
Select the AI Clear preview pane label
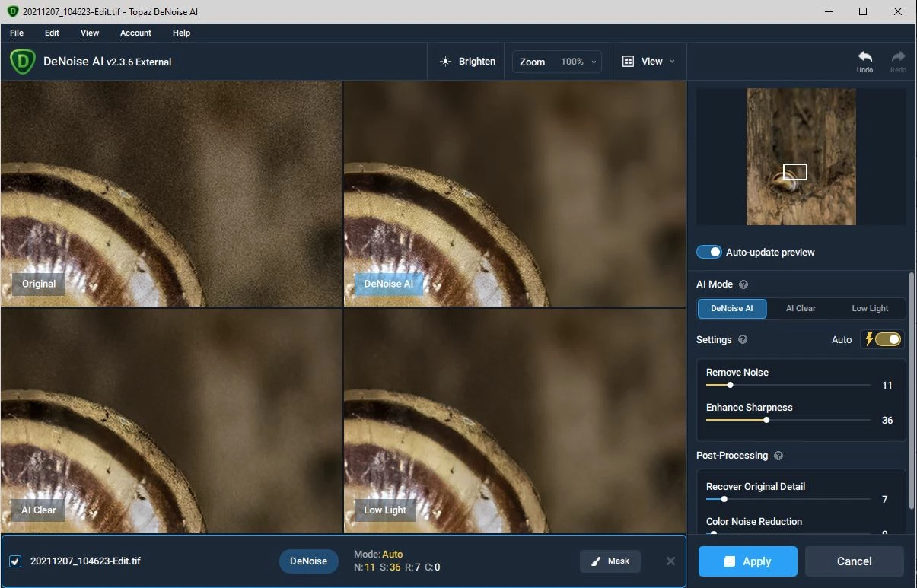[x=39, y=510]
